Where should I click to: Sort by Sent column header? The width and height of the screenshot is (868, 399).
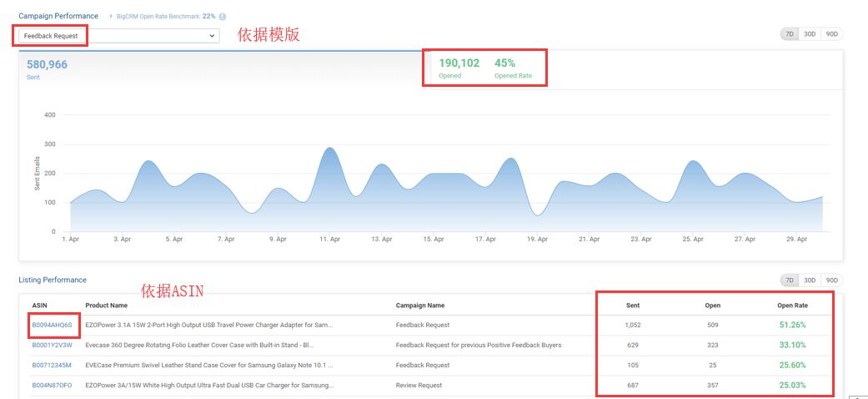coord(633,306)
